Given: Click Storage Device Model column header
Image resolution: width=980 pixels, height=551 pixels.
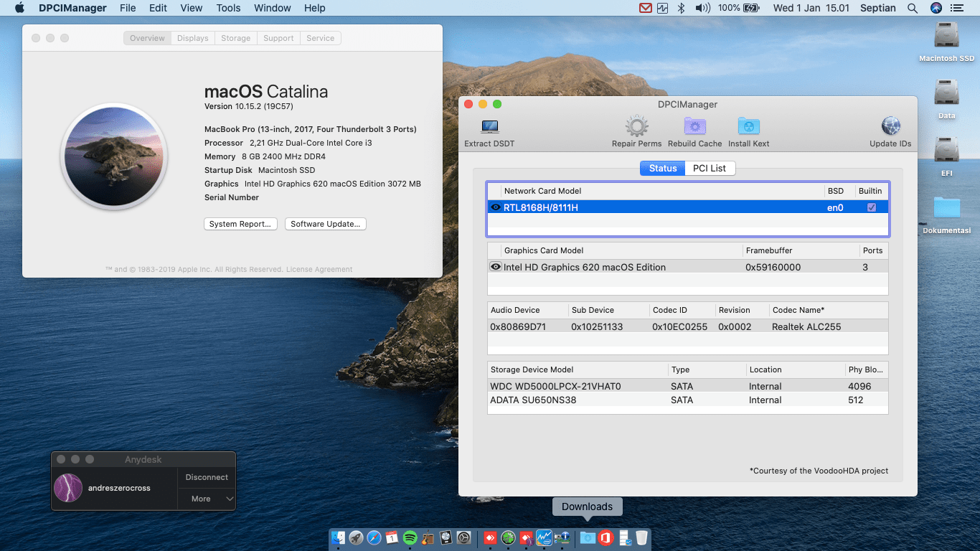Looking at the screenshot, I should coord(578,369).
